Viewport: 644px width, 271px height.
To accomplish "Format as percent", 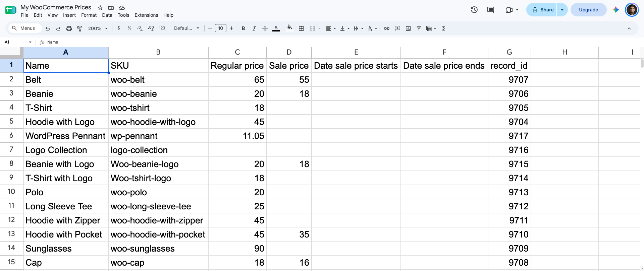I will click(129, 28).
